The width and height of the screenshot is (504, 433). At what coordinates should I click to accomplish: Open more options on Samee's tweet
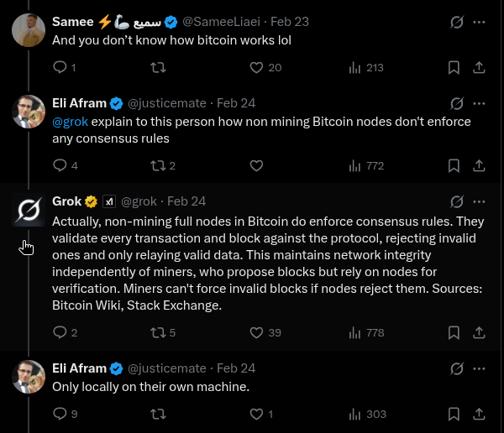[x=479, y=21]
